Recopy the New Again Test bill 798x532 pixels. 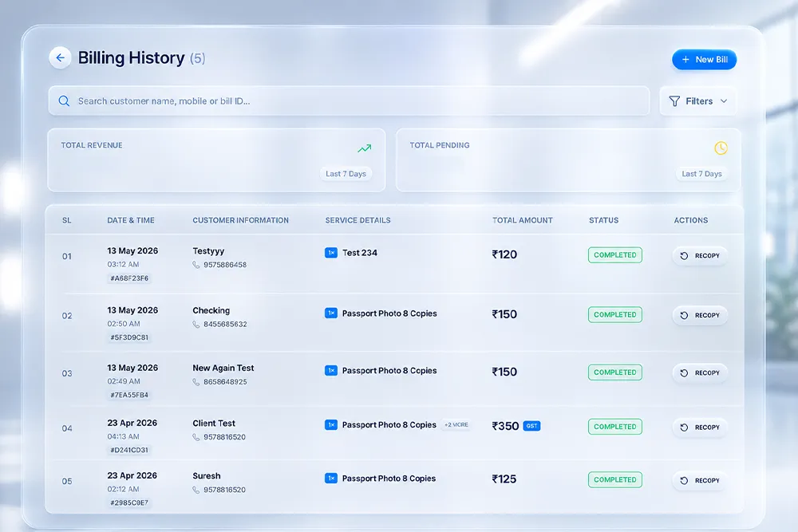coord(701,372)
